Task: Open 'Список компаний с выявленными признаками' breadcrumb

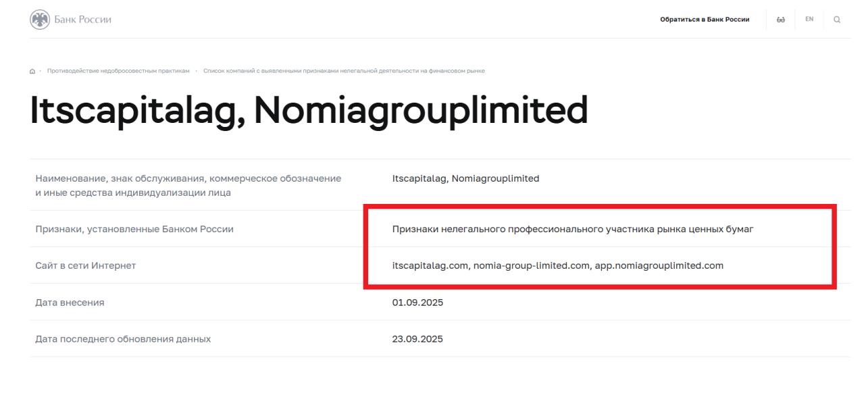Action: pyautogui.click(x=344, y=71)
